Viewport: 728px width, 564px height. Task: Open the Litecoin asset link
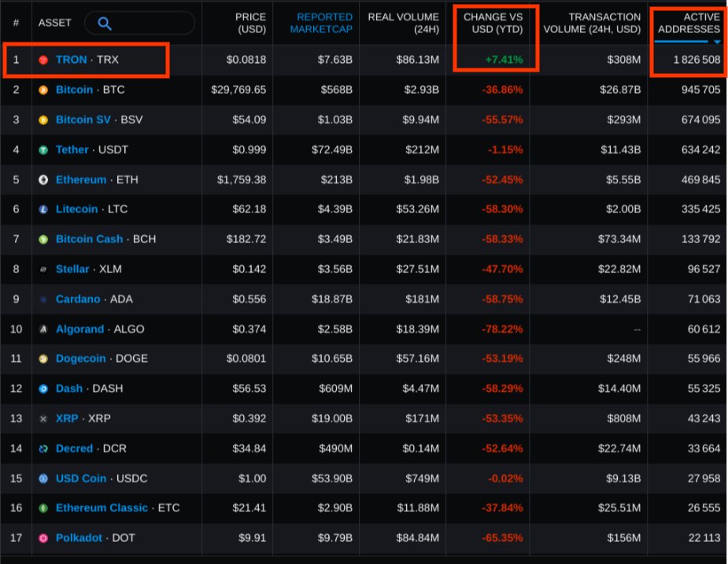[x=76, y=209]
